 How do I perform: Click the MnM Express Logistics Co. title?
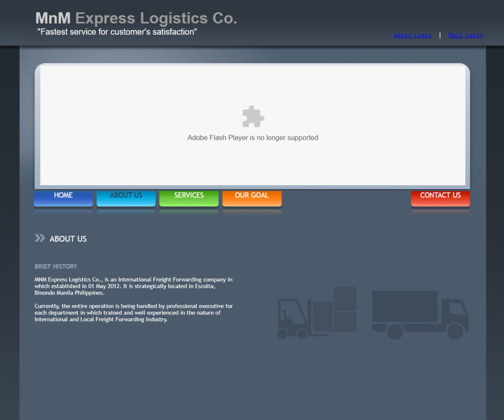(136, 18)
